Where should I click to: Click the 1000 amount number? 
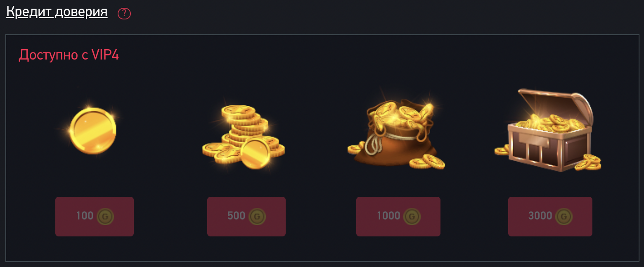[x=388, y=216]
